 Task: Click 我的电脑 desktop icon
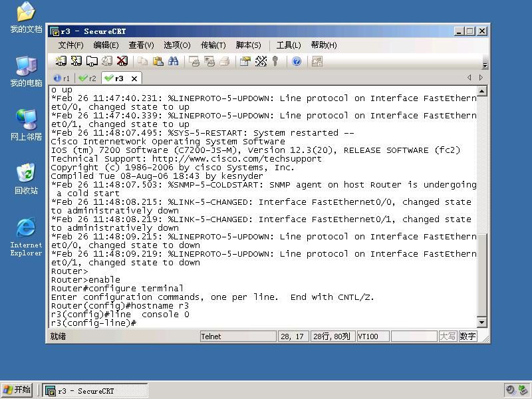click(26, 72)
